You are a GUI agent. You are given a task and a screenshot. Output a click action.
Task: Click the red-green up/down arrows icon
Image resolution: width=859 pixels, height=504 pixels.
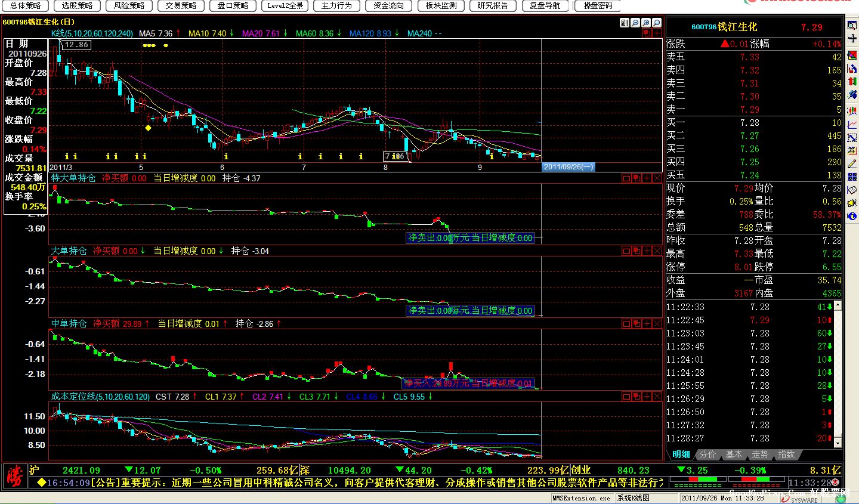tap(852, 82)
